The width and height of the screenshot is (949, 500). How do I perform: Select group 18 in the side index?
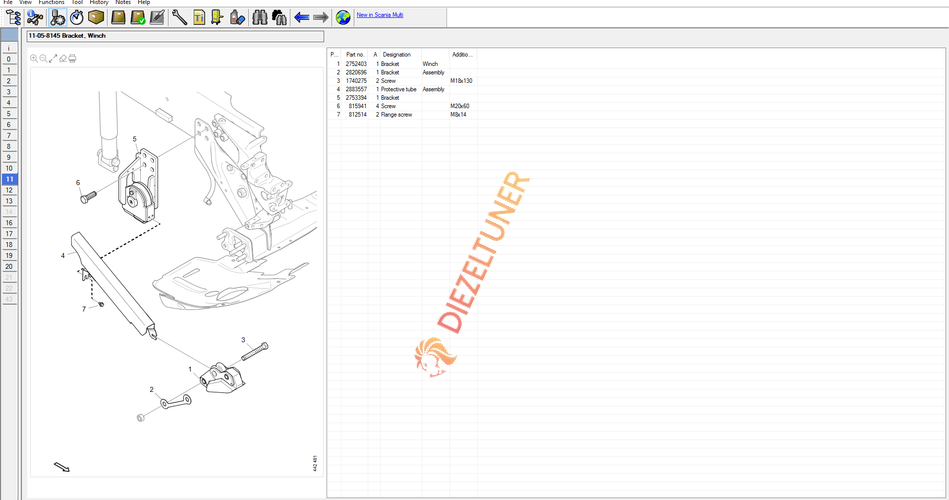pyautogui.click(x=9, y=245)
